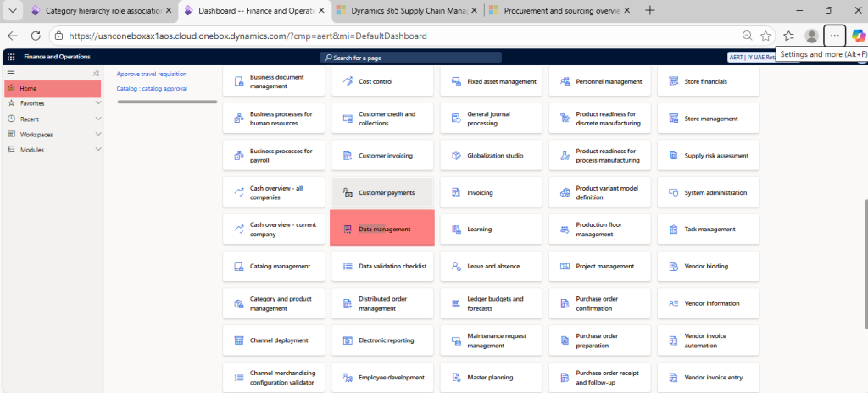This screenshot has width=868, height=393.
Task: Open Approve travel requisition link
Action: (x=151, y=74)
